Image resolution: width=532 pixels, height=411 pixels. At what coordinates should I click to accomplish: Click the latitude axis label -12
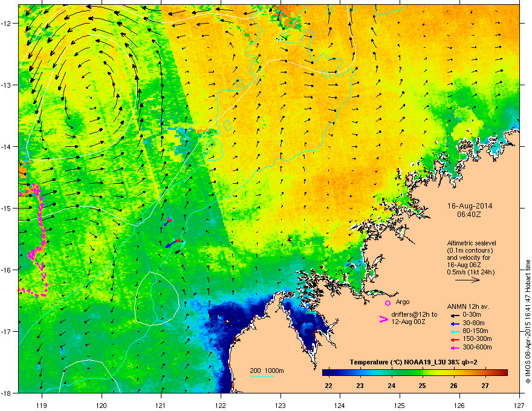(x=6, y=24)
